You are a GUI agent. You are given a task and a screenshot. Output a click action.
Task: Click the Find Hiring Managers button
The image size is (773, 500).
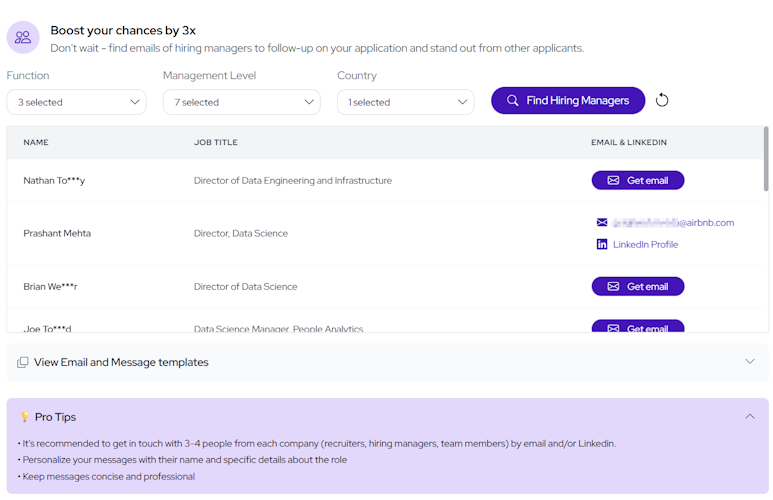(x=568, y=101)
